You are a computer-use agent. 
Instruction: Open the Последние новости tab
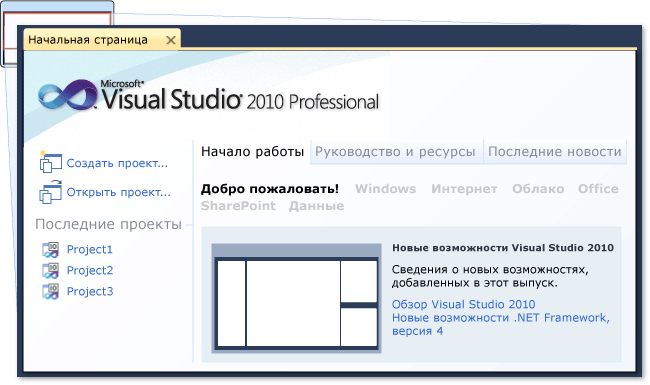click(554, 152)
